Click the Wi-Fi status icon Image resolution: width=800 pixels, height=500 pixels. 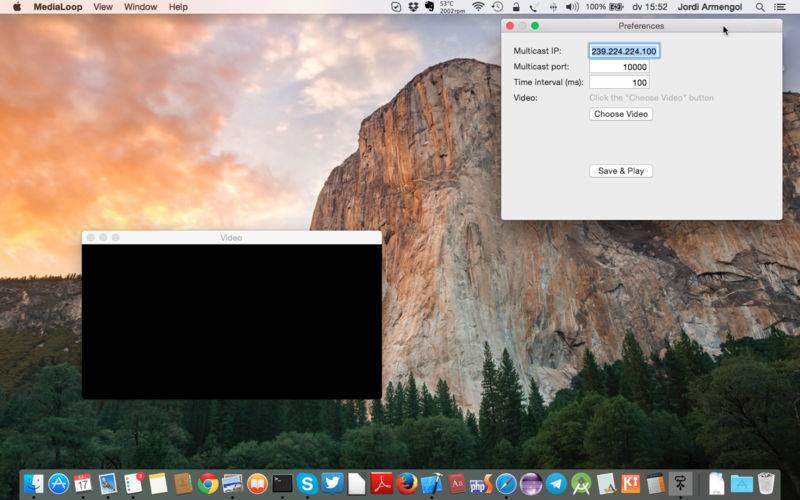pos(478,7)
